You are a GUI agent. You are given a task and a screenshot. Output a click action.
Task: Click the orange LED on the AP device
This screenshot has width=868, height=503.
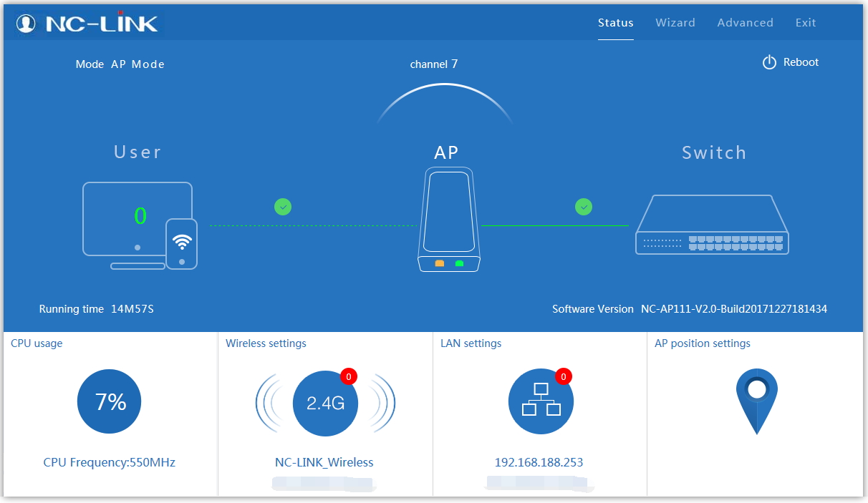point(440,263)
